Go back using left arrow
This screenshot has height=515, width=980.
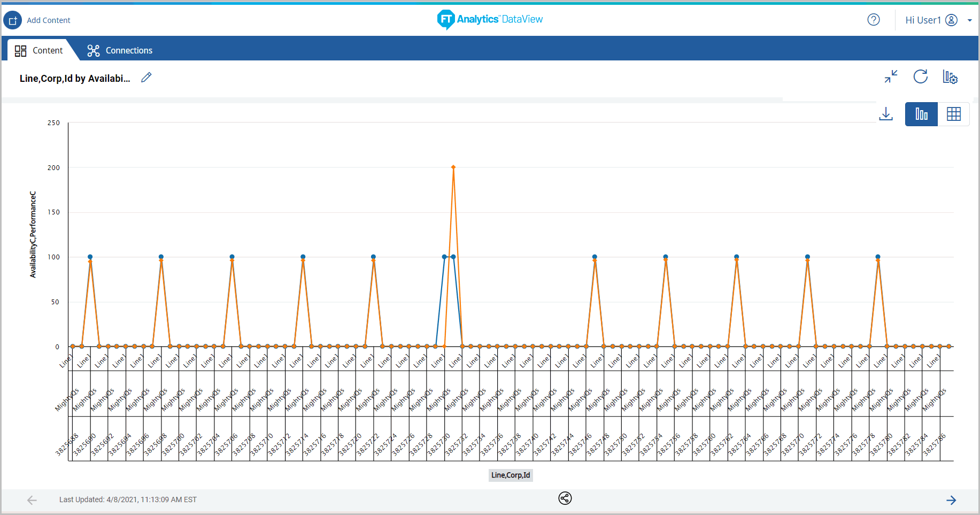(x=32, y=500)
